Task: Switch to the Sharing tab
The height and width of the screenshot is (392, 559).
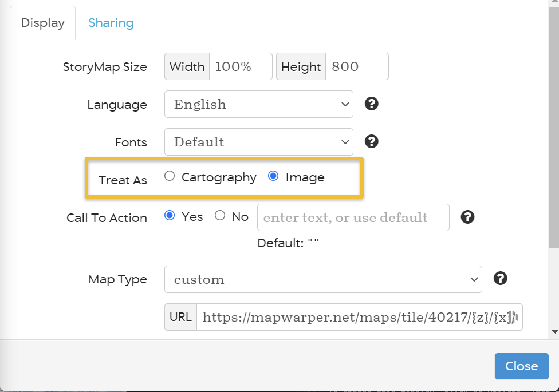Action: [x=111, y=23]
